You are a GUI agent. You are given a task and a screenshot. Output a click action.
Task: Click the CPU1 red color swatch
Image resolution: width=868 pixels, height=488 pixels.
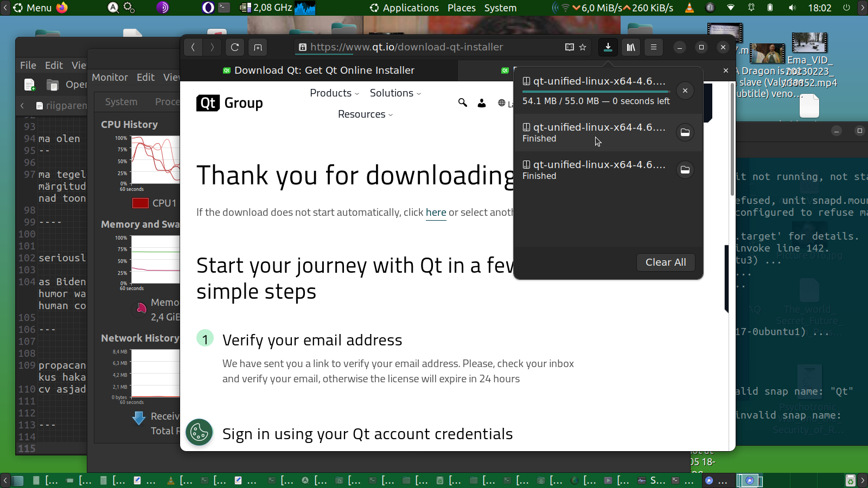coord(141,203)
